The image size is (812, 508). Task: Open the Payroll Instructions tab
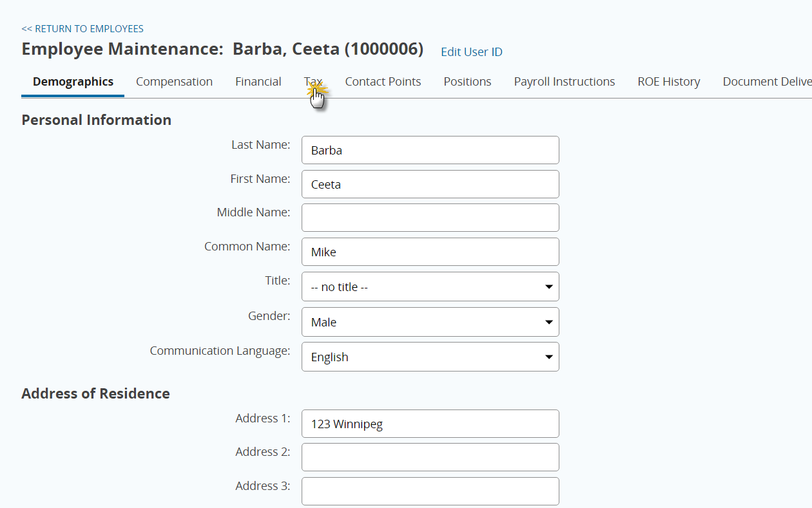click(x=564, y=82)
